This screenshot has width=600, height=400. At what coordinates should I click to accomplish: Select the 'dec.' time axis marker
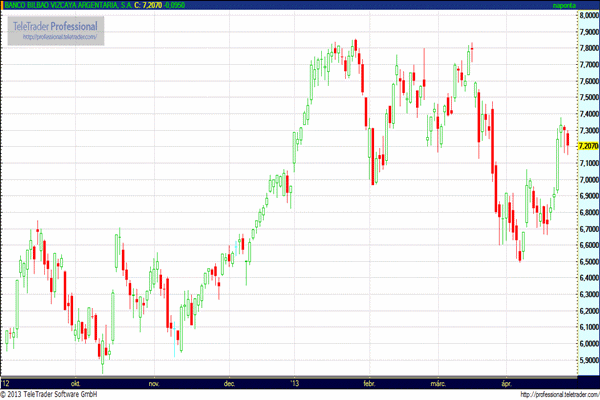(x=229, y=382)
